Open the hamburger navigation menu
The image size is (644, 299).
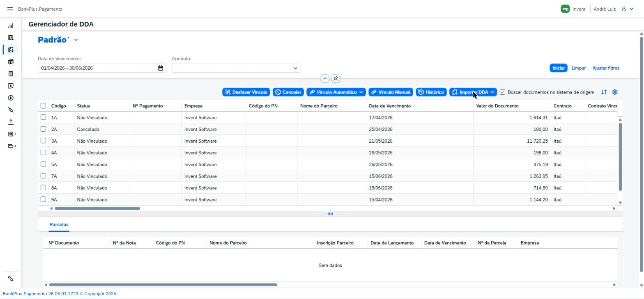tap(10, 9)
